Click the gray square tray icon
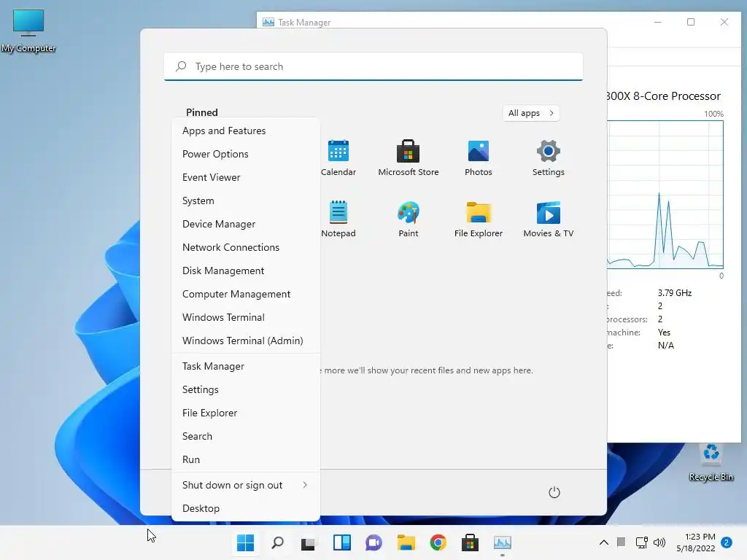Image resolution: width=747 pixels, height=560 pixels. pyautogui.click(x=621, y=542)
